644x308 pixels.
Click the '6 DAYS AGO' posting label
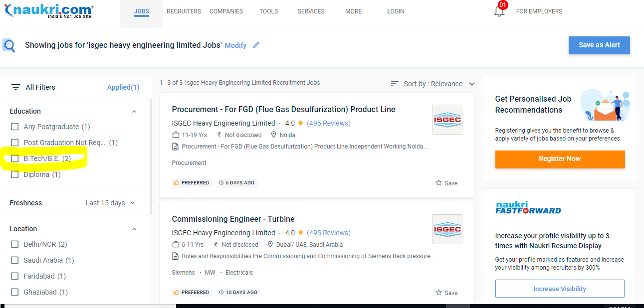(236, 183)
